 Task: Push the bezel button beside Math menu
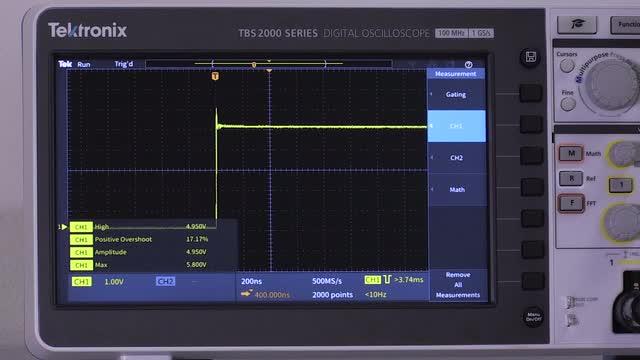coord(532,187)
